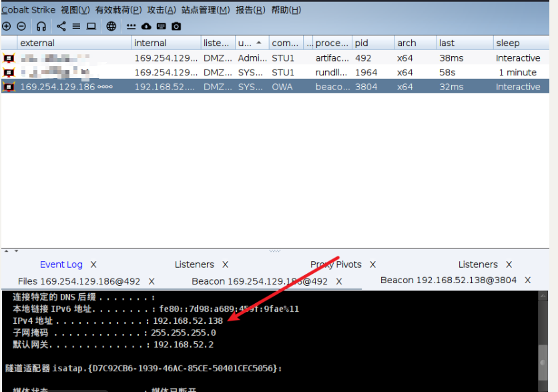The height and width of the screenshot is (392, 558).
Task: Click the 192.168.52.... internal address cell
Action: pyautogui.click(x=166, y=87)
